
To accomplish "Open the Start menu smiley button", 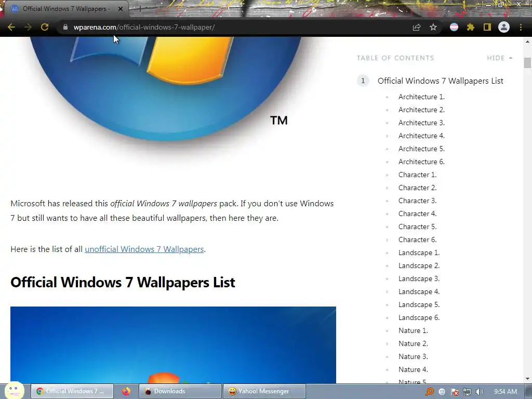I will [14, 391].
